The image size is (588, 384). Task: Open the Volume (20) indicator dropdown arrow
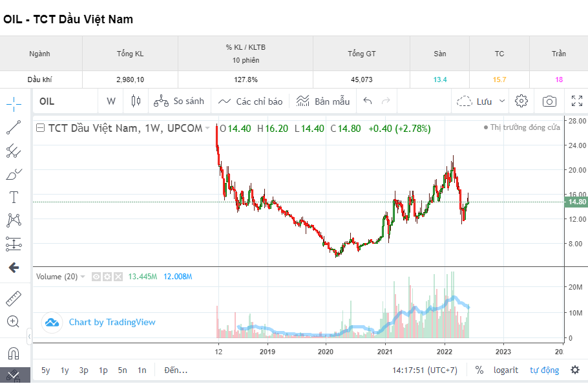pyautogui.click(x=83, y=277)
